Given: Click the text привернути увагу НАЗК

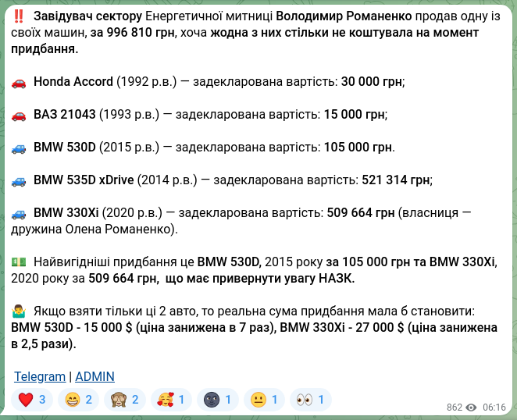Looking at the screenshot, I should (x=283, y=279).
